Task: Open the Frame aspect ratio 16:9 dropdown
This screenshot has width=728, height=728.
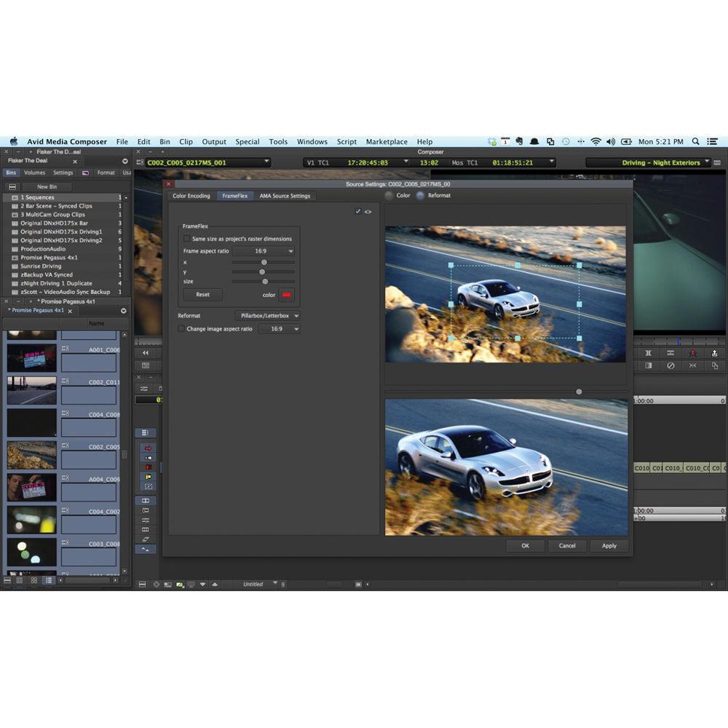Action: 266,250
